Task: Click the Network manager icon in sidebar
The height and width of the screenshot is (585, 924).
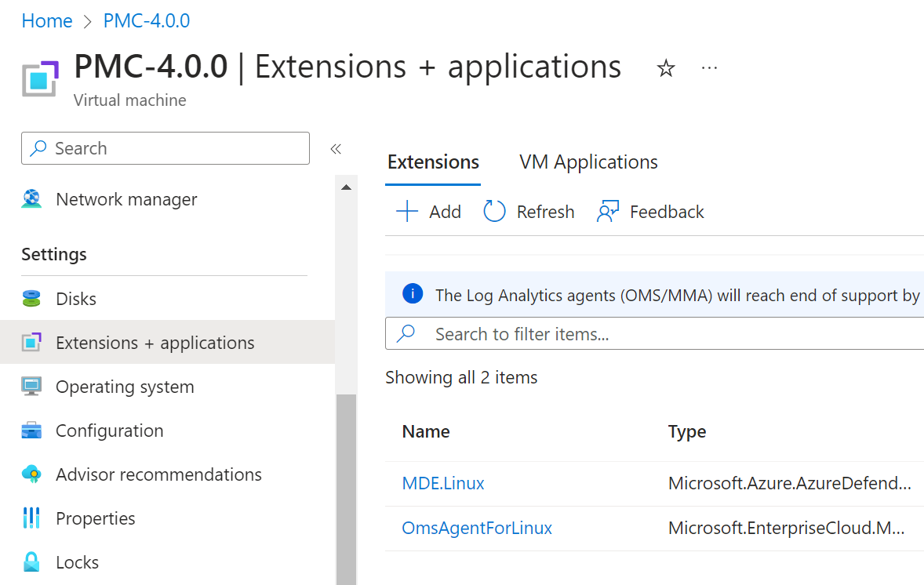Action: pyautogui.click(x=31, y=199)
